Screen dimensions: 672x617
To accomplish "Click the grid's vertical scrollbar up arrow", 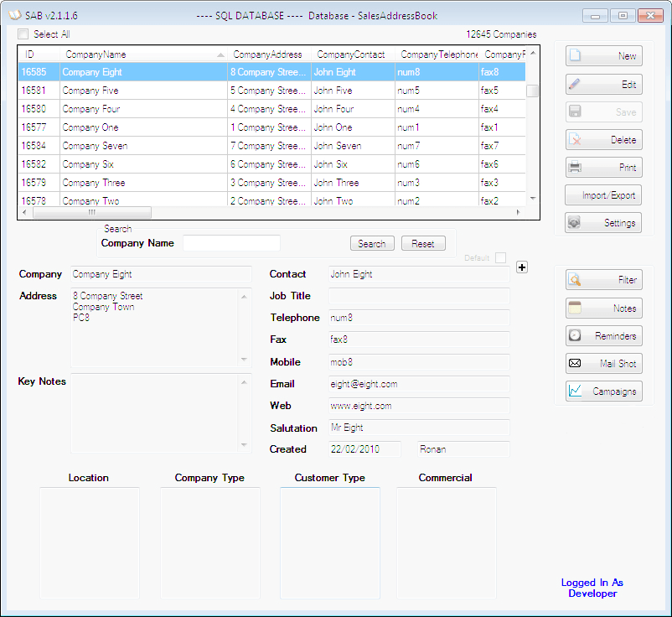I will 533,53.
